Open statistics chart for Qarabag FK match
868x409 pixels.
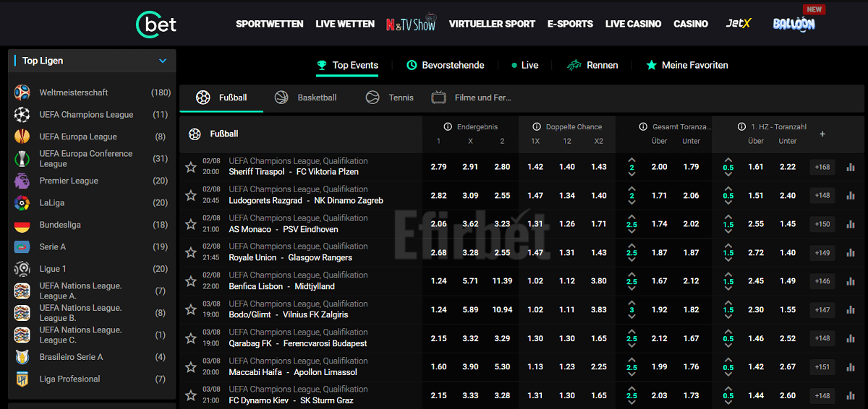851,338
